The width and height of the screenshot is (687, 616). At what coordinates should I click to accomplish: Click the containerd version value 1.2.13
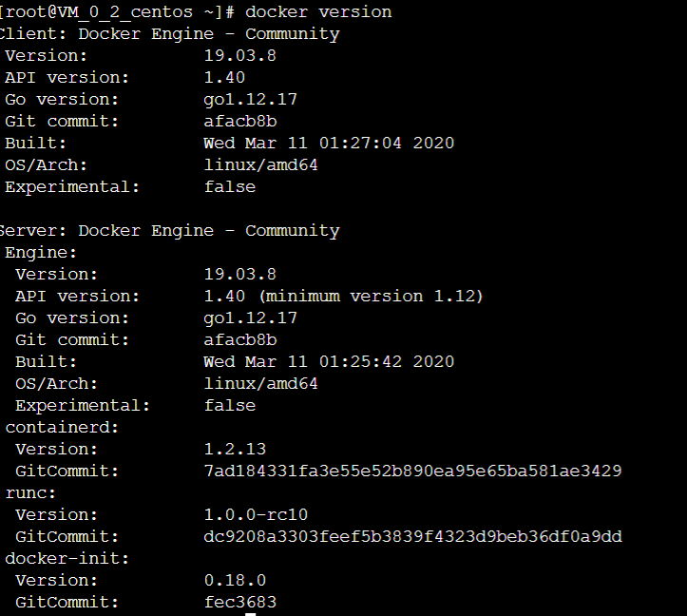[235, 450]
